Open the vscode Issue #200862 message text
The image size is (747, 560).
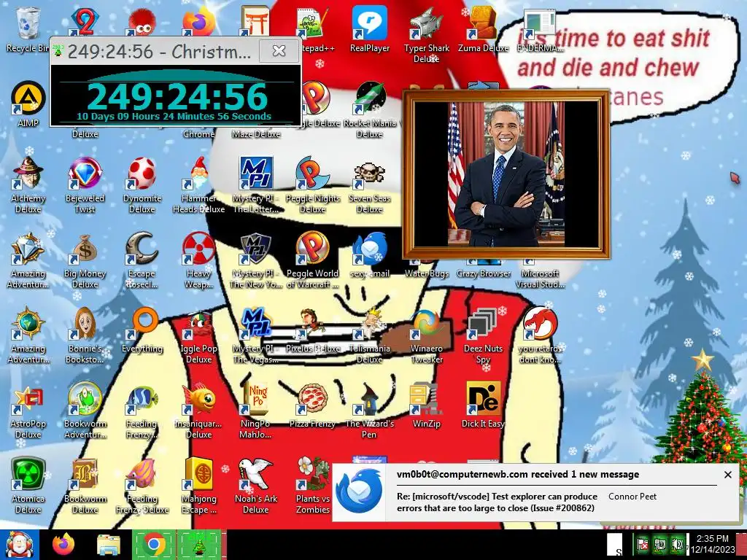(497, 502)
